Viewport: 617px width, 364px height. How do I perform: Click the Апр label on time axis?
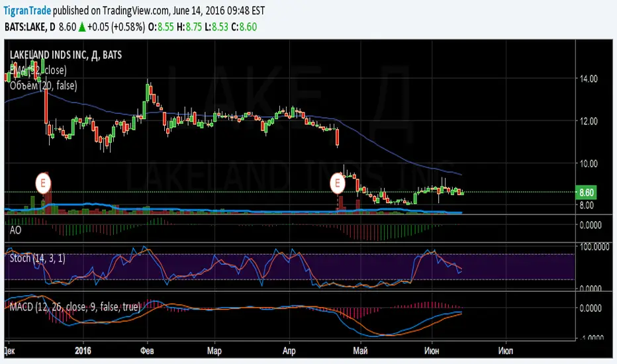pyautogui.click(x=289, y=351)
